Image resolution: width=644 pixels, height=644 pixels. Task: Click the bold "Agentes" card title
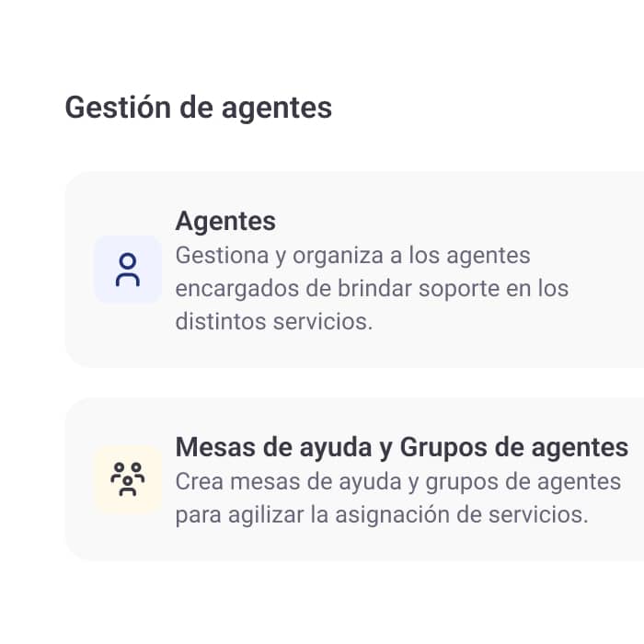[225, 222]
